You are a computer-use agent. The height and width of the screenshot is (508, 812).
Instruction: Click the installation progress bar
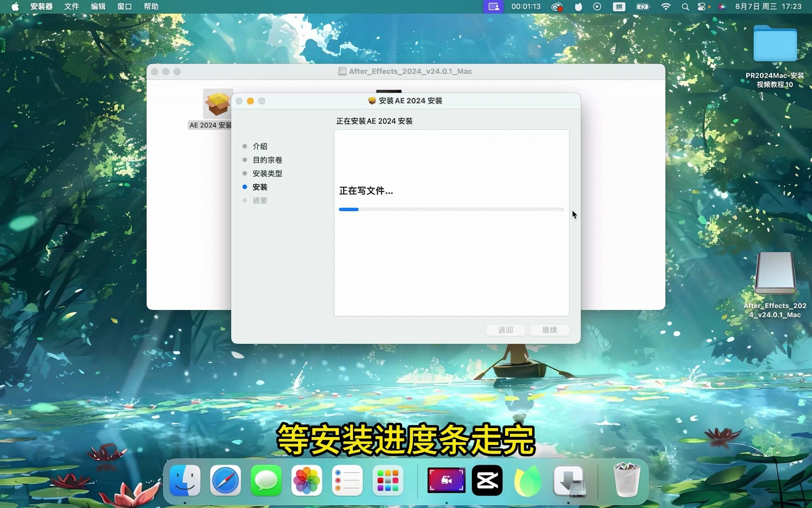pyautogui.click(x=451, y=209)
